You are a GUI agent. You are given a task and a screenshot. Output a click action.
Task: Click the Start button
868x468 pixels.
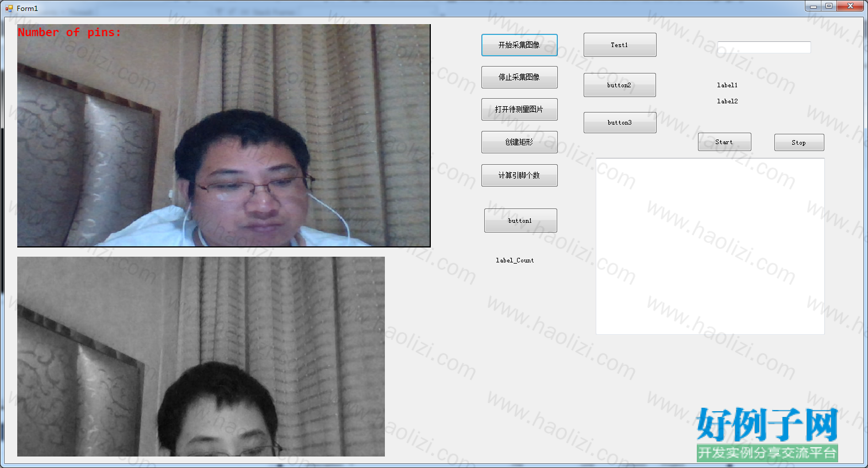point(724,142)
